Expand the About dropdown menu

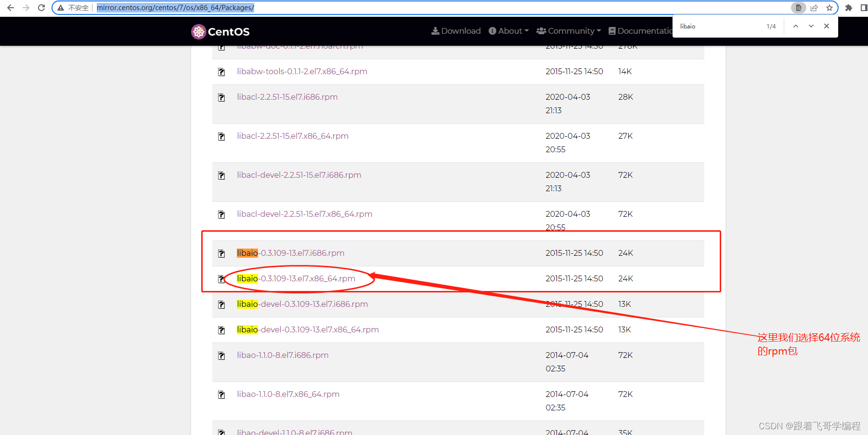(508, 31)
